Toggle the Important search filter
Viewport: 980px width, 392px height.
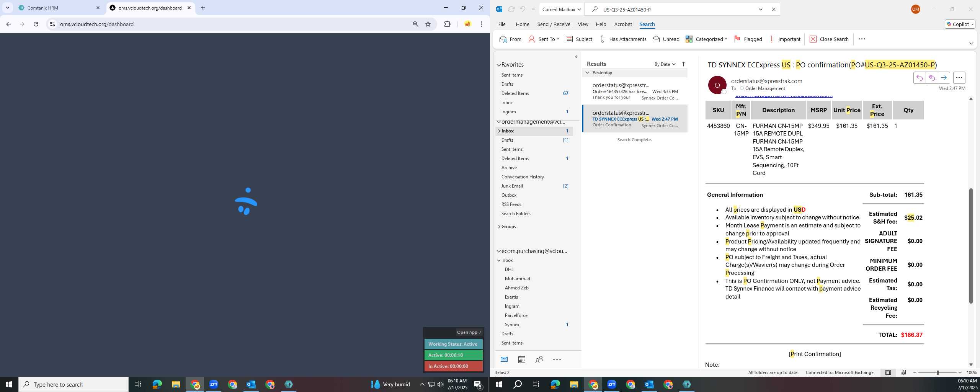(785, 39)
